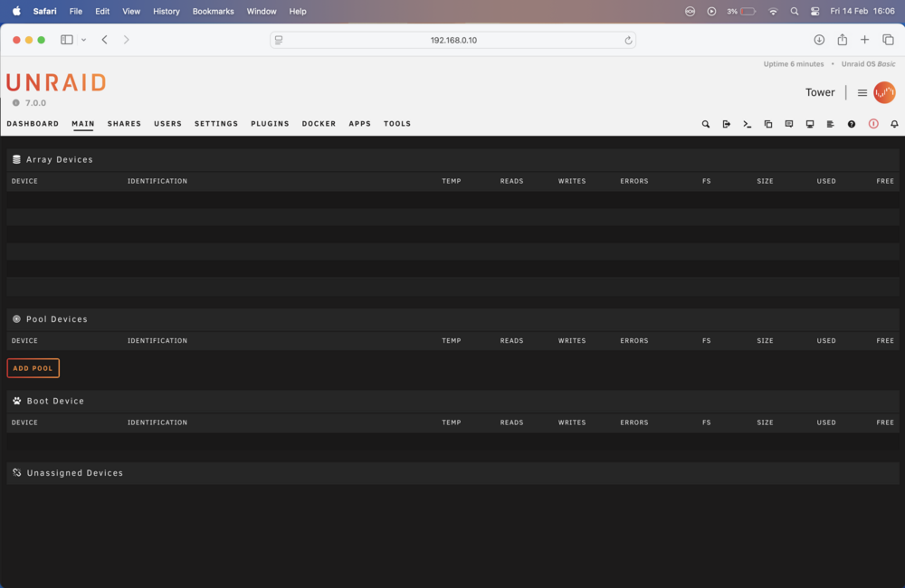
Task: Click the Add Pool button
Action: click(33, 368)
